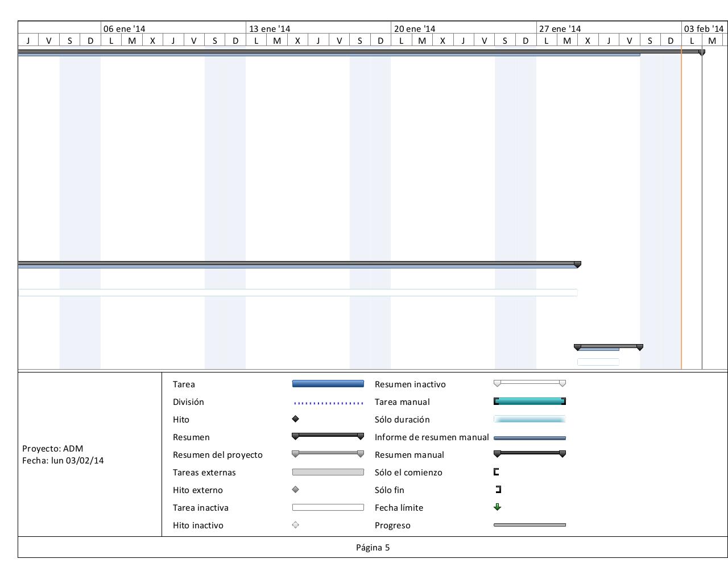728x567 pixels.
Task: Click the blue Tarea bar sample in legend
Action: [x=328, y=384]
